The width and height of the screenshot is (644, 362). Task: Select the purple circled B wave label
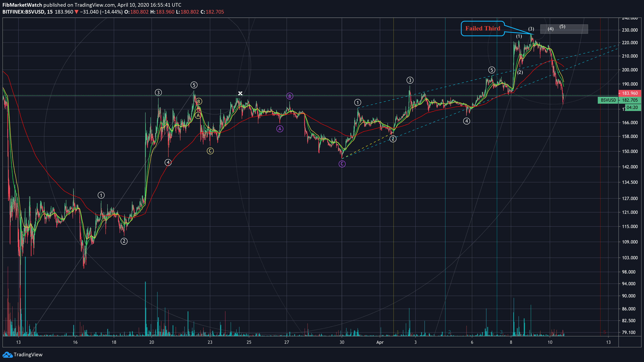[x=290, y=96]
